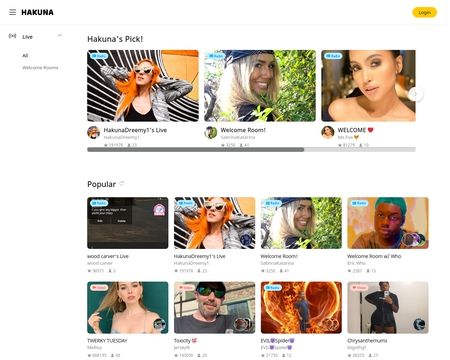Click "wood carver's Live" title text
Screen dimensions: 450x360
coord(108,256)
